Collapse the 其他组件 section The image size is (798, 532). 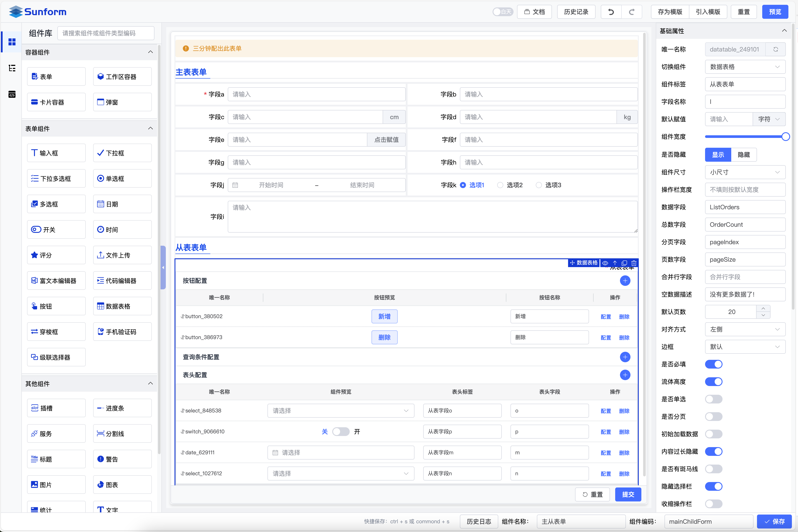click(x=150, y=383)
